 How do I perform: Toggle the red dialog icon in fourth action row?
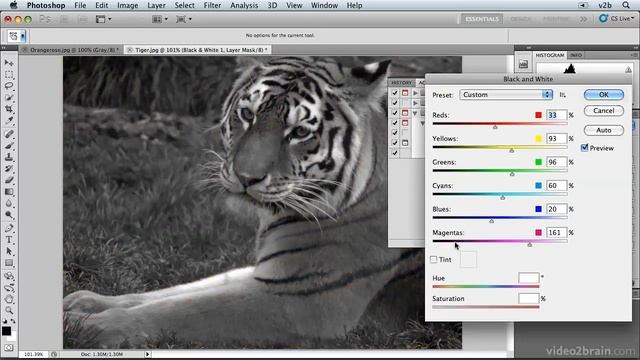point(405,123)
